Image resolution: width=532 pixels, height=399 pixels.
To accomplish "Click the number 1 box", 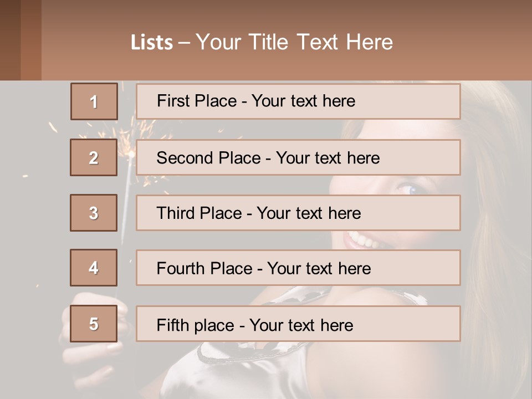I will [x=94, y=101].
